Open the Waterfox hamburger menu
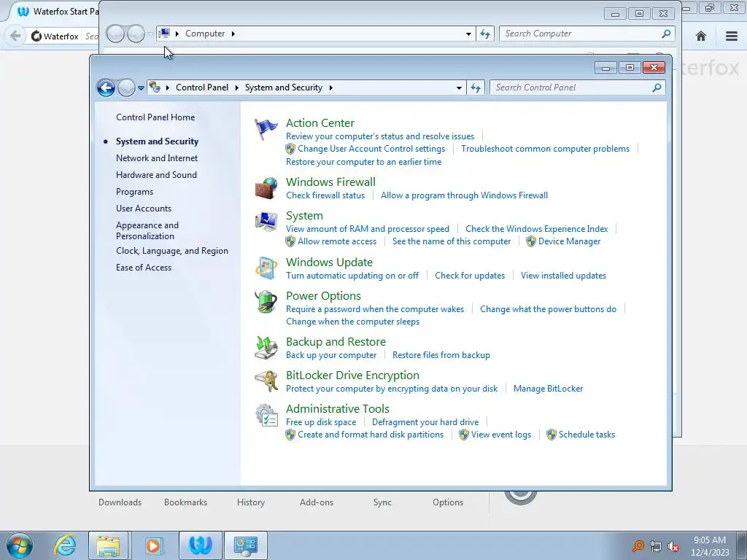Screen dimensions: 747x560 click(x=732, y=36)
